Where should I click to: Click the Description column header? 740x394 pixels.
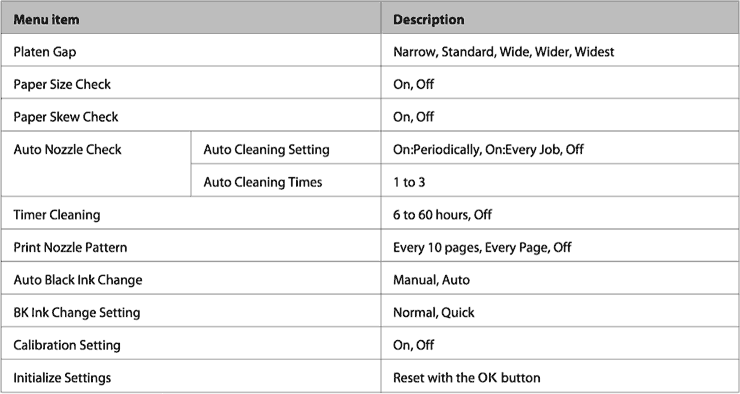tap(560, 17)
